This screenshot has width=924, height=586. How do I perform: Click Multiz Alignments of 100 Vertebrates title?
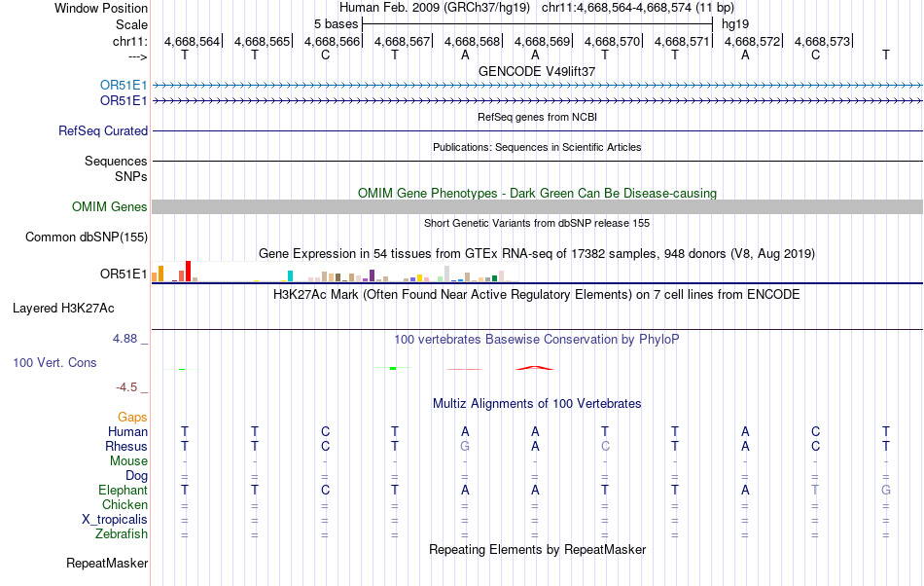click(537, 404)
